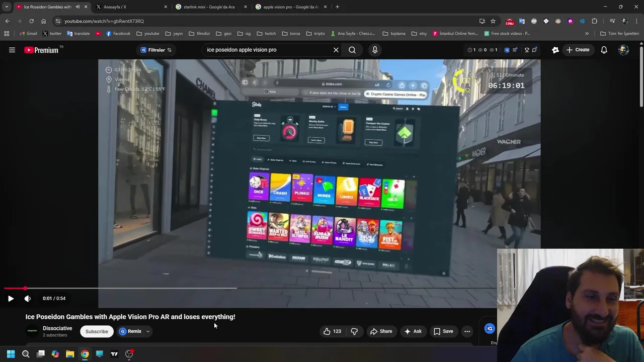Like the video with 123 likes
The height and width of the screenshot is (362, 644).
(332, 331)
